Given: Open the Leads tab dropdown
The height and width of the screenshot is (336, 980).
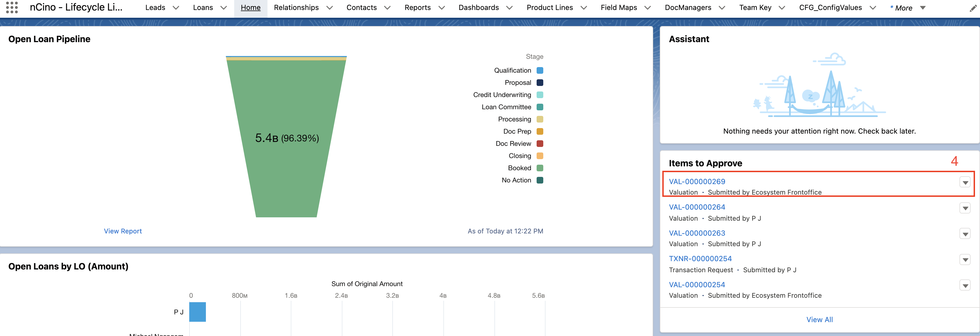Looking at the screenshot, I should (x=175, y=7).
